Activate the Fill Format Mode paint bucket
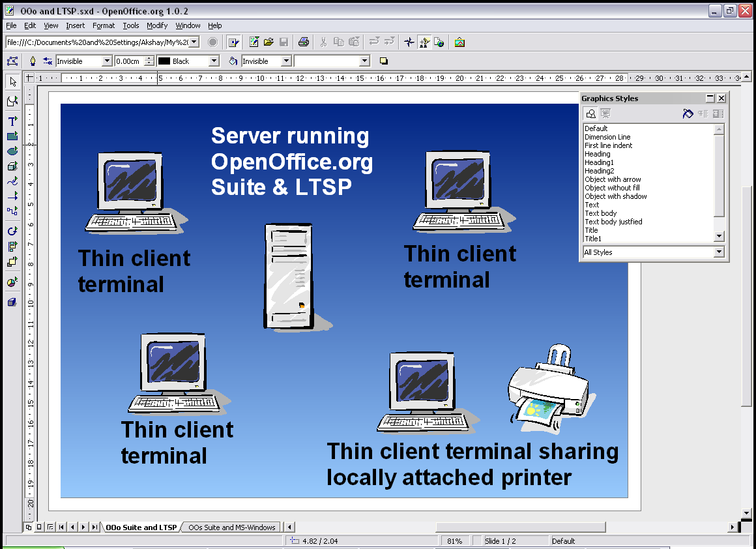 pyautogui.click(x=688, y=114)
